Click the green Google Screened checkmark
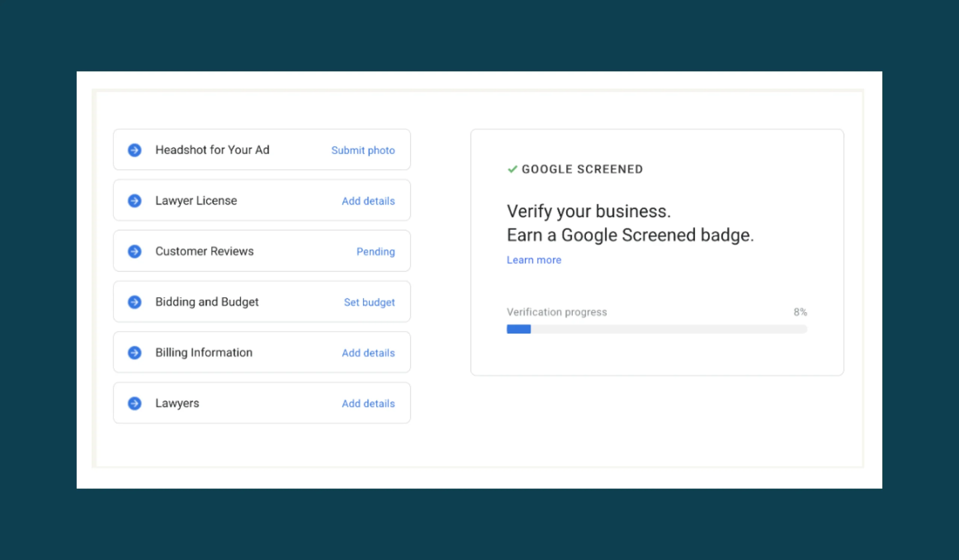959x560 pixels. (512, 169)
